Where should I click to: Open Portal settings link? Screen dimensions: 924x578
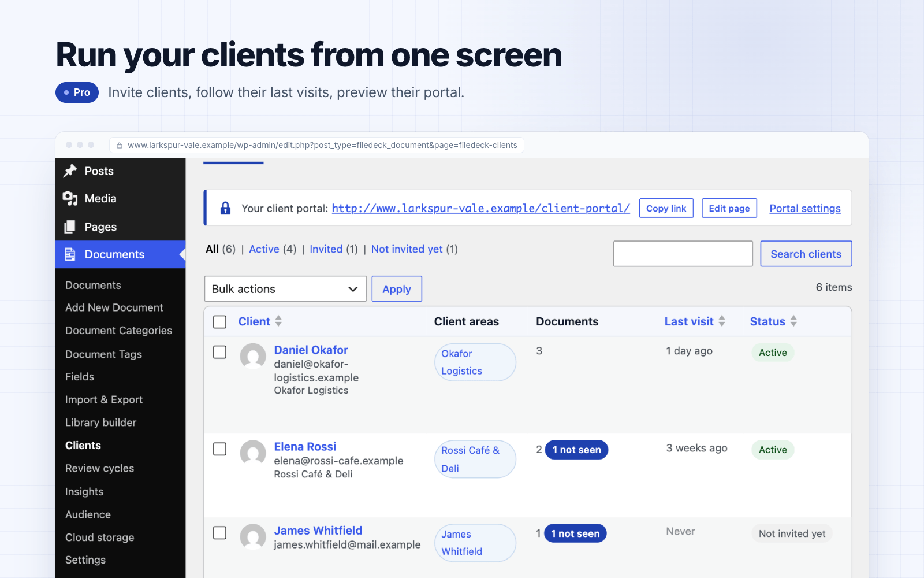(x=805, y=208)
